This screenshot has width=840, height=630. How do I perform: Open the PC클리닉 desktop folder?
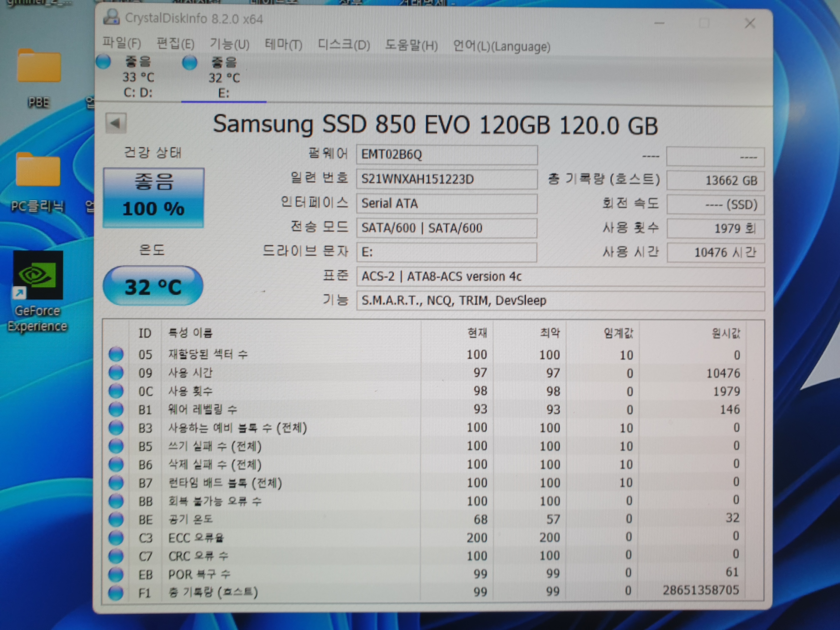pyautogui.click(x=38, y=182)
